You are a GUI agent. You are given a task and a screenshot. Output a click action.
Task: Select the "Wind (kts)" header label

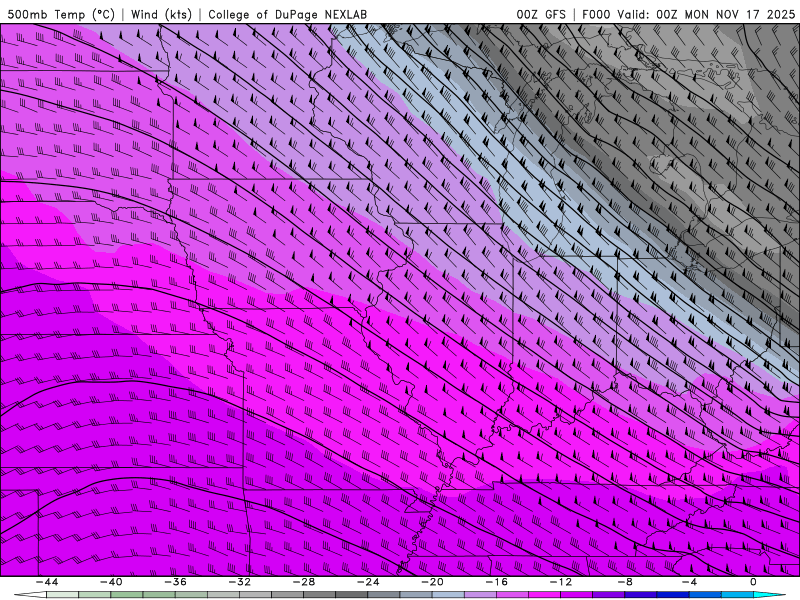[161, 14]
